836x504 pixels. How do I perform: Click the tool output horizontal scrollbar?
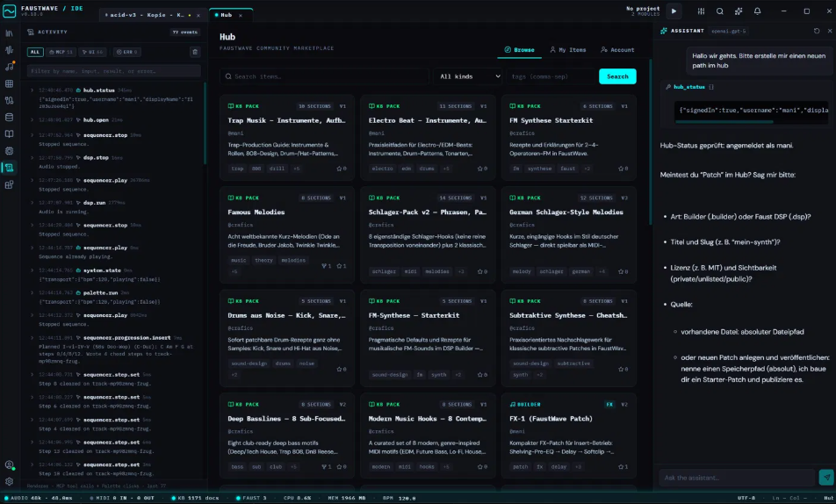pyautogui.click(x=724, y=121)
